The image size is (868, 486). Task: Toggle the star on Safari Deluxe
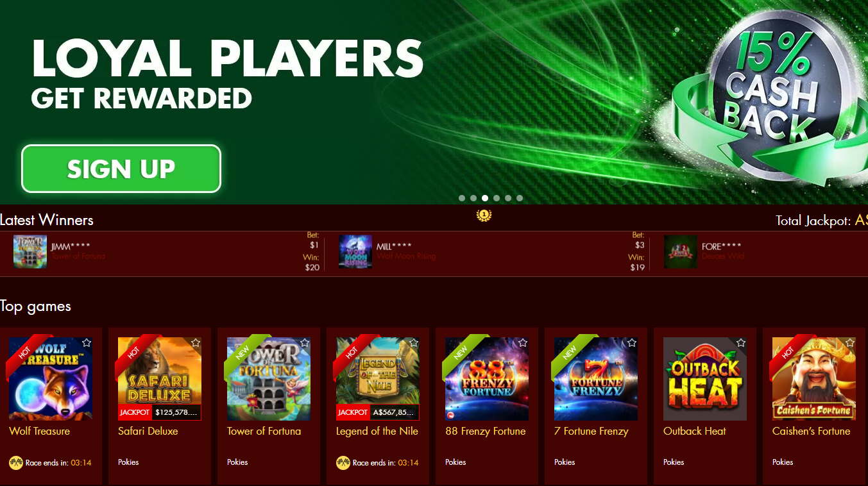point(196,343)
